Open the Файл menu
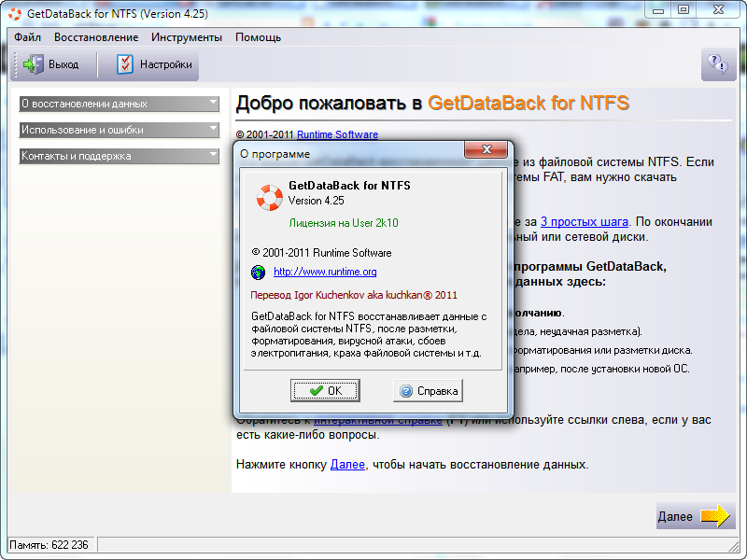Screen dimensions: 747x560 coord(26,37)
